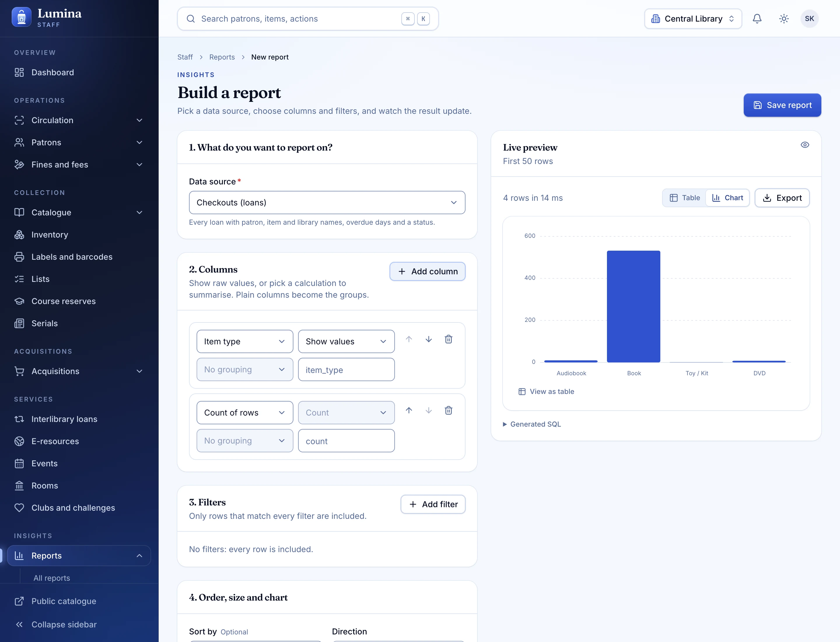Move the Count of rows column down
The image size is (840, 642).
pyautogui.click(x=428, y=410)
